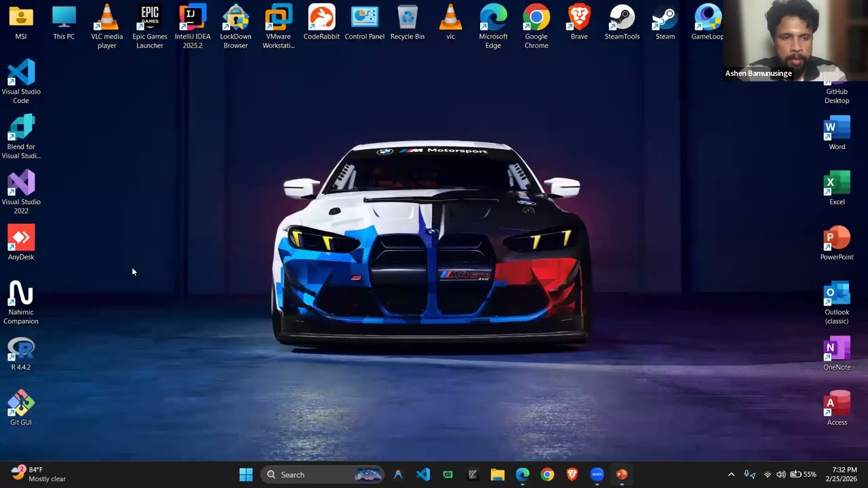Select Steam desktop shortcut

[x=665, y=22]
